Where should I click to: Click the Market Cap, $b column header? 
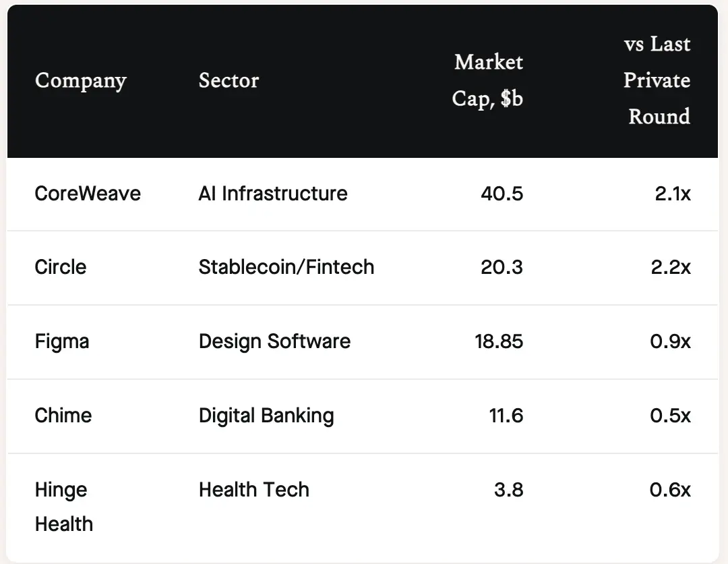point(487,80)
